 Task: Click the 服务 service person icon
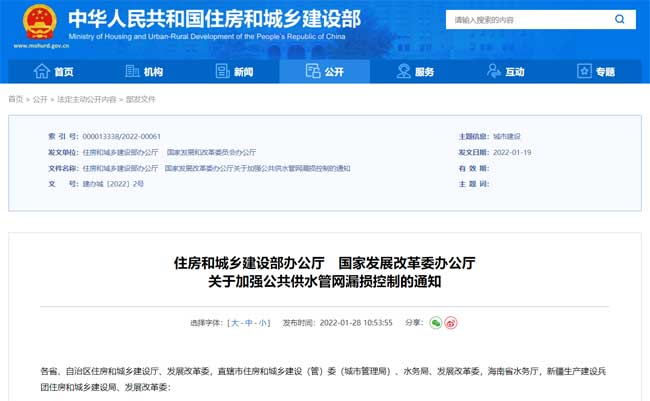pyautogui.click(x=403, y=71)
